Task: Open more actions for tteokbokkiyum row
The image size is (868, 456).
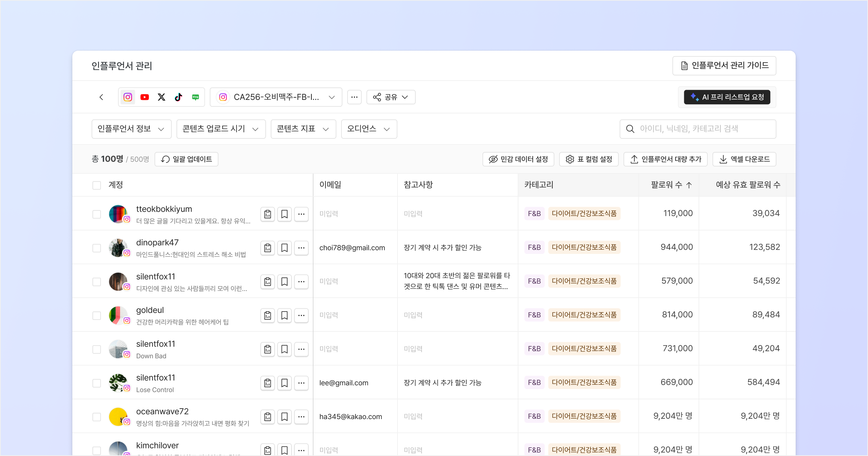Action: [301, 214]
